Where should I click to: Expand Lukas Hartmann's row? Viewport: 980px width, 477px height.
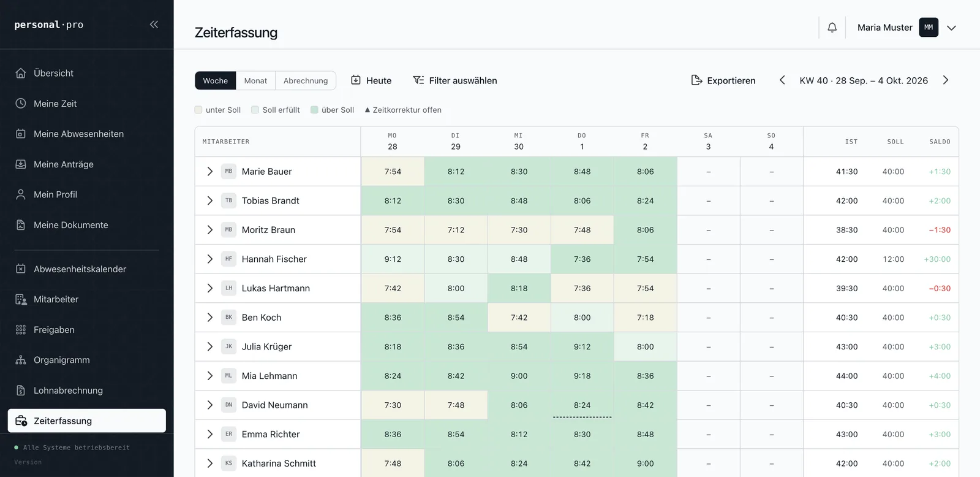coord(209,288)
